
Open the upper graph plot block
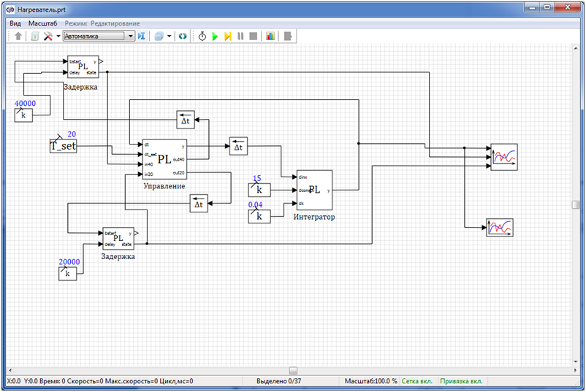[504, 157]
